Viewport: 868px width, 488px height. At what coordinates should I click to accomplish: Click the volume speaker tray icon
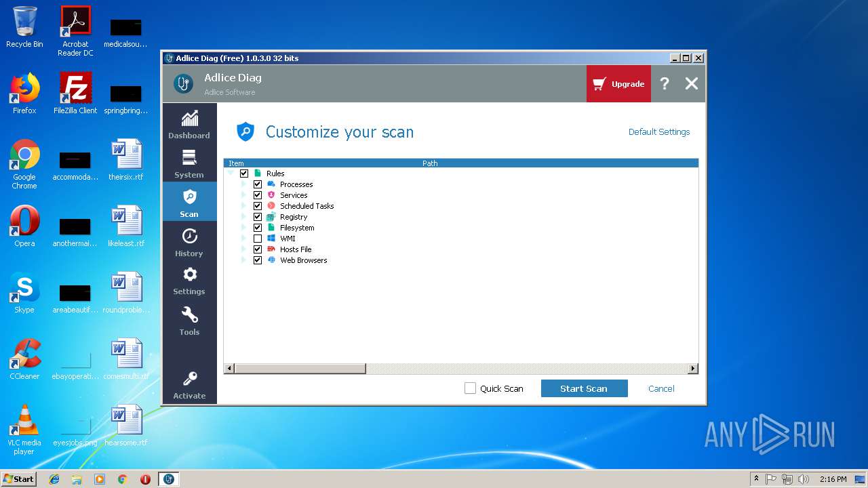804,479
